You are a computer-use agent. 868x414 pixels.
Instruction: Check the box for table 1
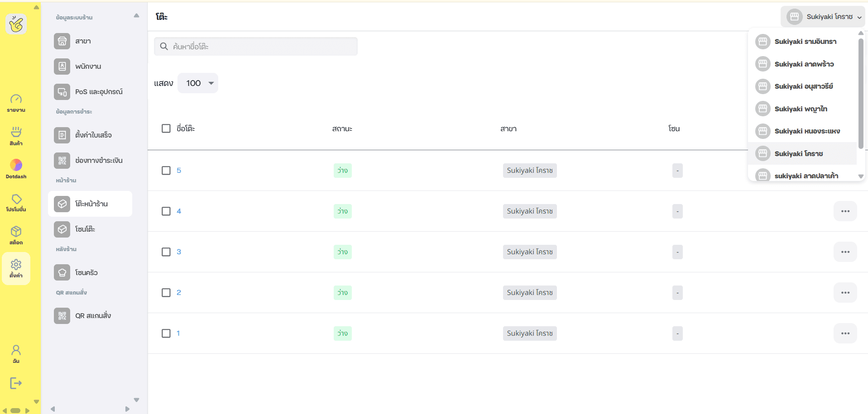pos(166,333)
